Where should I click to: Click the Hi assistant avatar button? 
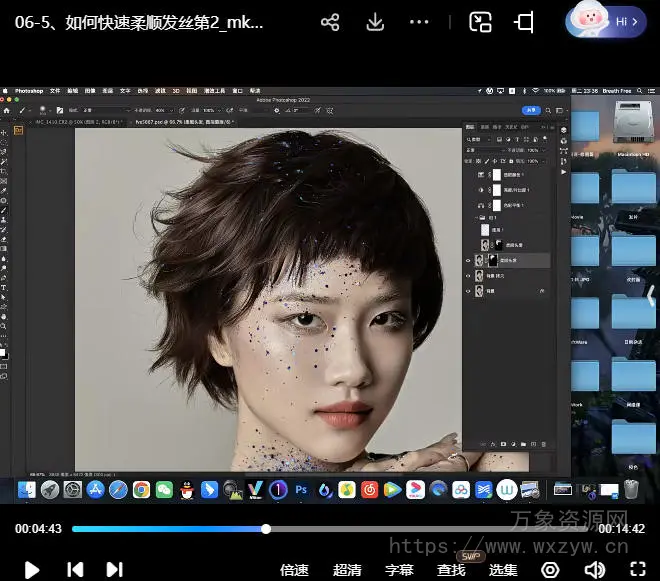click(606, 21)
